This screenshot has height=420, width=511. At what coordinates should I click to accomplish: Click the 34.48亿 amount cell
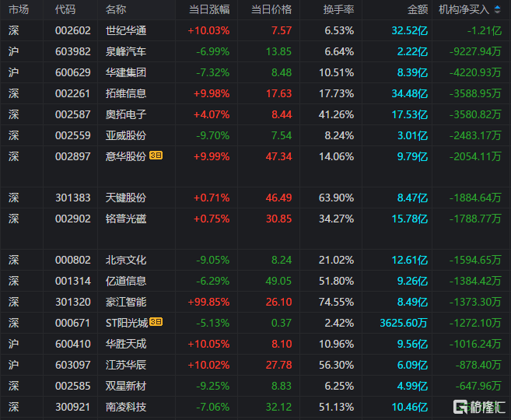coord(409,93)
